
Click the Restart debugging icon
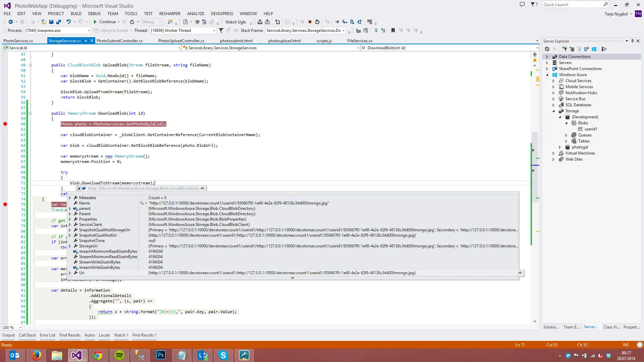(x=317, y=22)
